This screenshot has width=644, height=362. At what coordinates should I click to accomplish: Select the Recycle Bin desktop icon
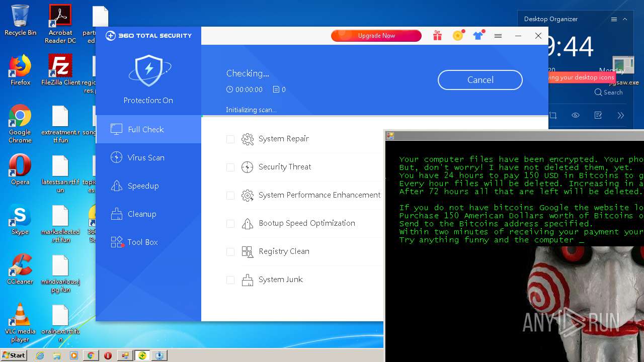20,20
